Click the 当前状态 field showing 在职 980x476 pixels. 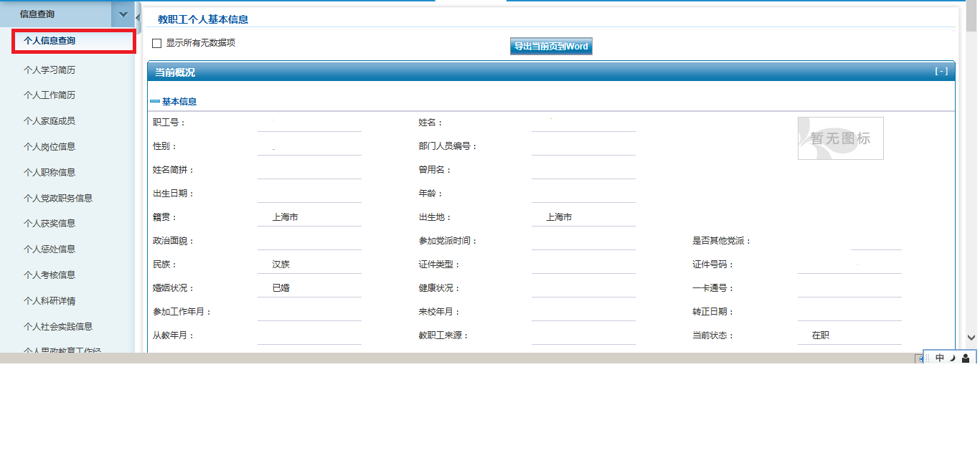tap(849, 335)
